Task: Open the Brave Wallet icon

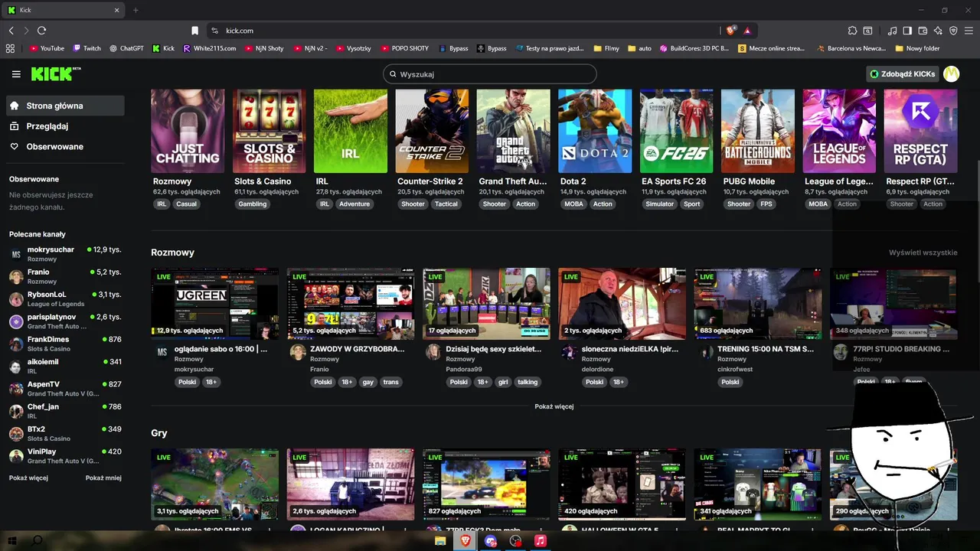Action: (x=923, y=31)
